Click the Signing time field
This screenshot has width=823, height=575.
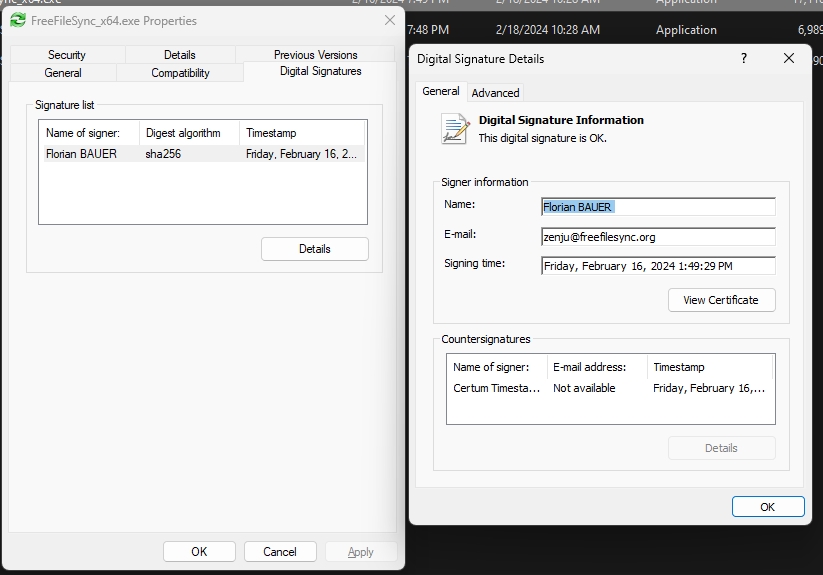658,266
